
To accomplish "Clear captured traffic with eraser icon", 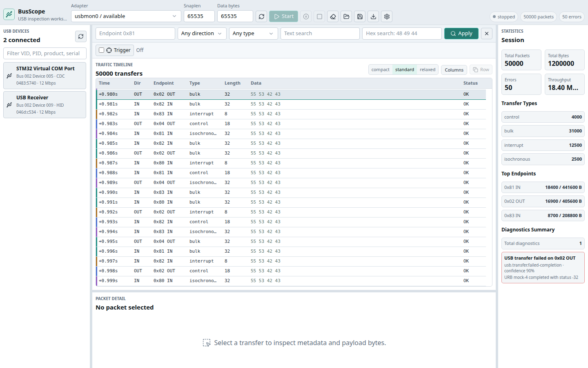I will pos(333,16).
